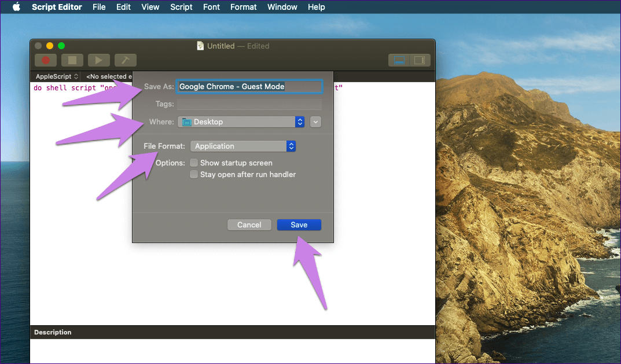Open the Help menu
The height and width of the screenshot is (364, 621).
316,7
